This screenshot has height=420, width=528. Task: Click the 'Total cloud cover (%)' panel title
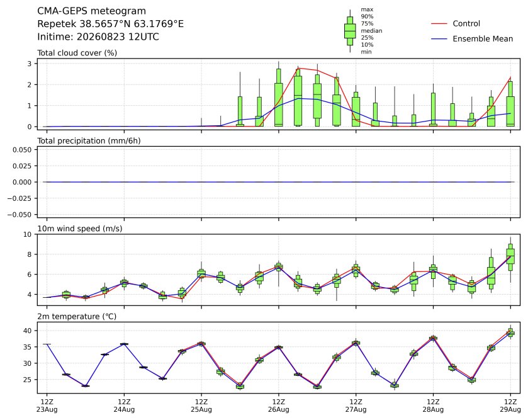tap(77, 53)
